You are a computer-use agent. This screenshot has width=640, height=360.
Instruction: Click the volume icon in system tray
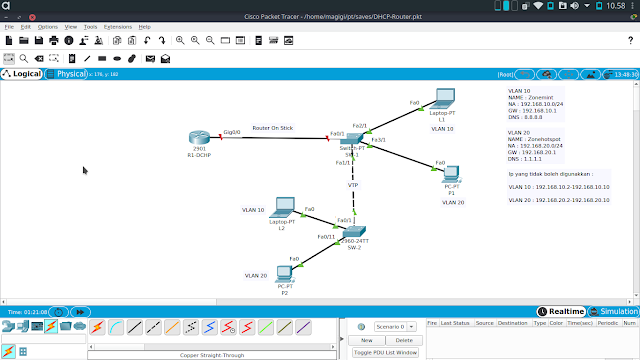(574, 6)
